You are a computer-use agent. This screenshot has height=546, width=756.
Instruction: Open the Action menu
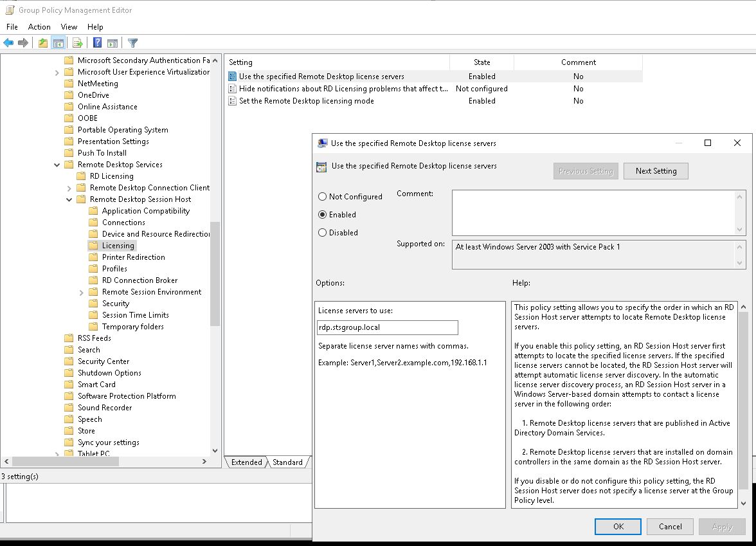tap(39, 26)
